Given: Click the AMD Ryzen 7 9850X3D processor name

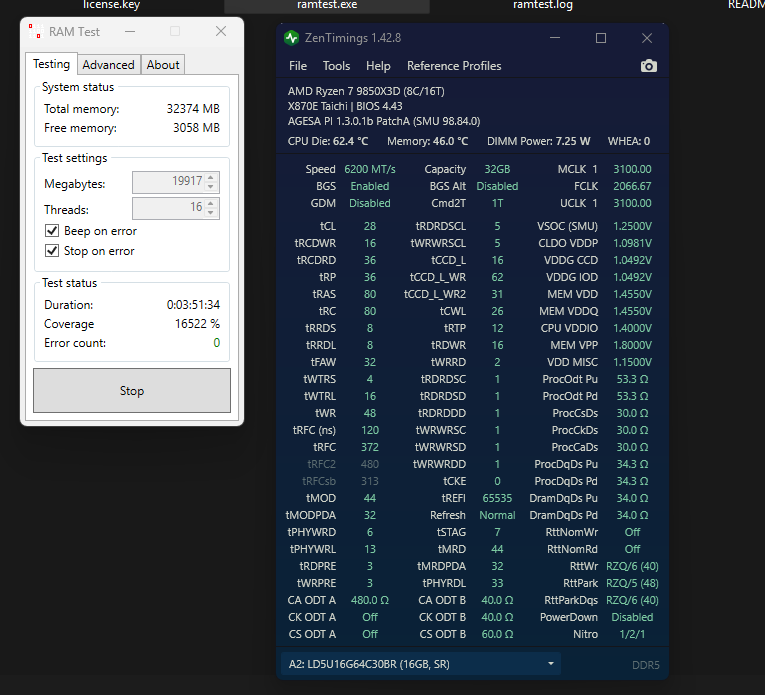Looking at the screenshot, I should tap(366, 91).
